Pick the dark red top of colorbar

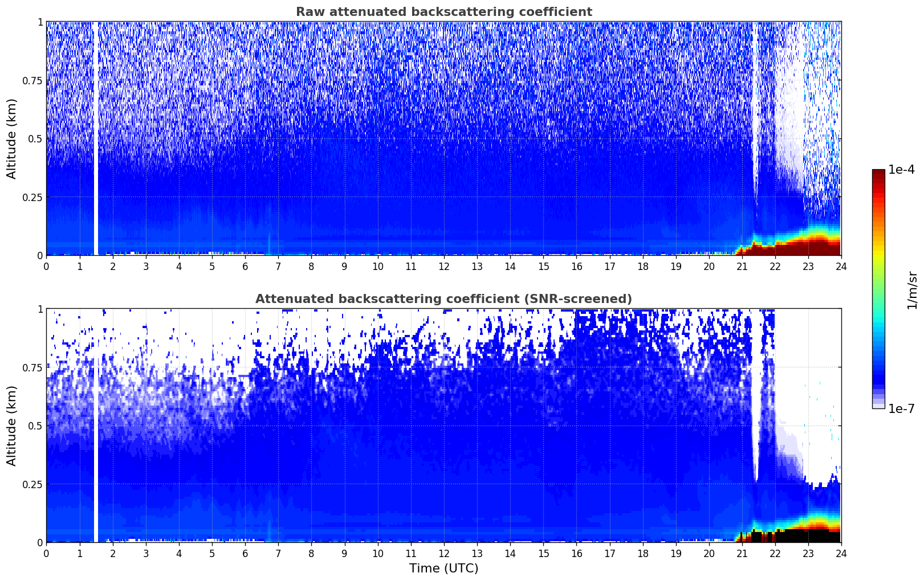tap(878, 173)
